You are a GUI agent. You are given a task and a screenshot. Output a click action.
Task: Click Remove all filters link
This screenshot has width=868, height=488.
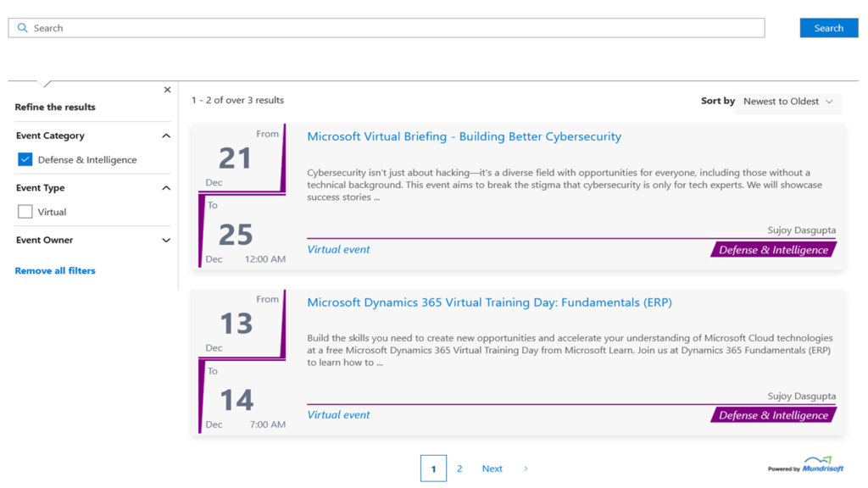point(55,271)
